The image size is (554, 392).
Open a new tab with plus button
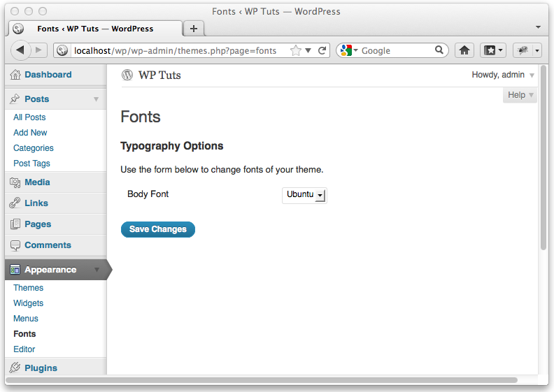click(x=194, y=29)
